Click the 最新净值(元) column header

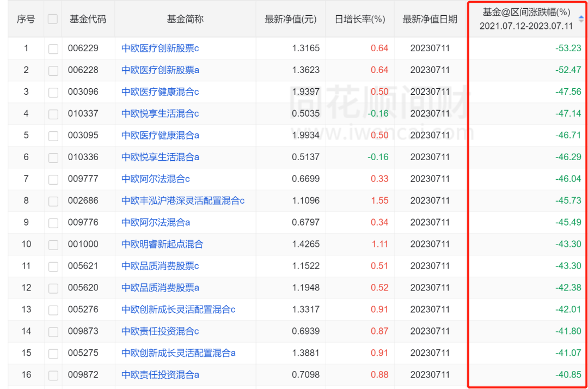[x=291, y=19]
